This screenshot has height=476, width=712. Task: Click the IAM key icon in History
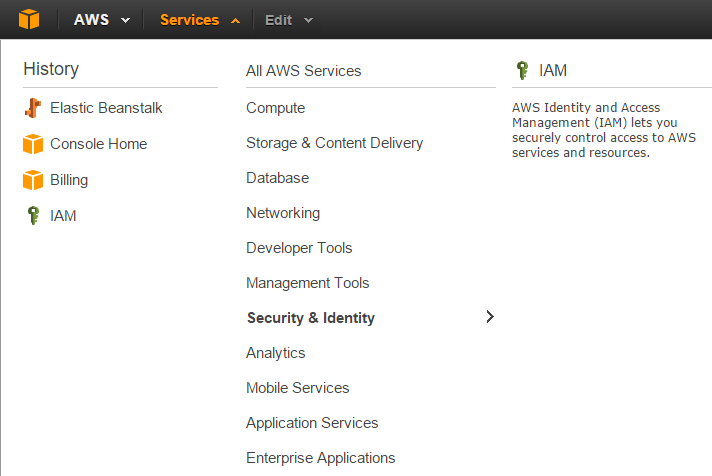click(x=33, y=216)
